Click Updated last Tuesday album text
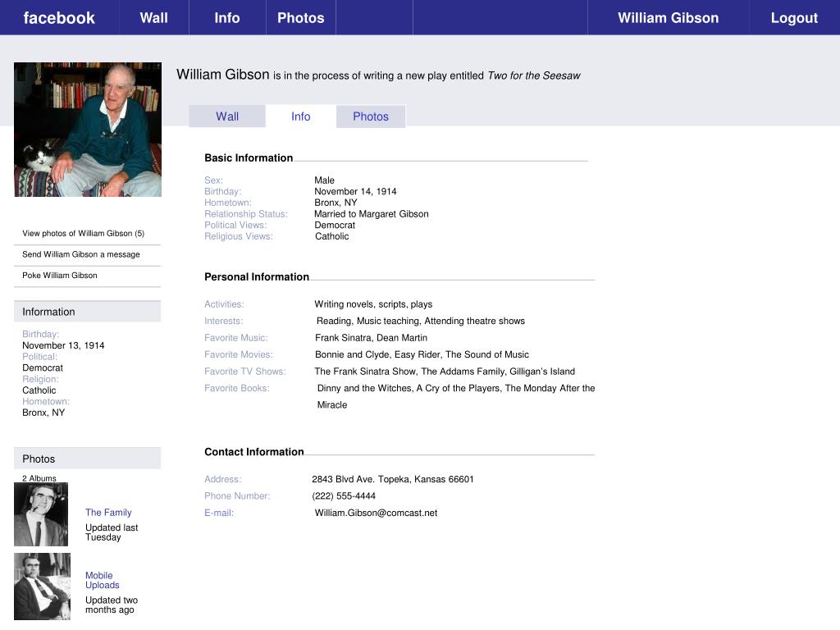840x630 pixels. [112, 532]
